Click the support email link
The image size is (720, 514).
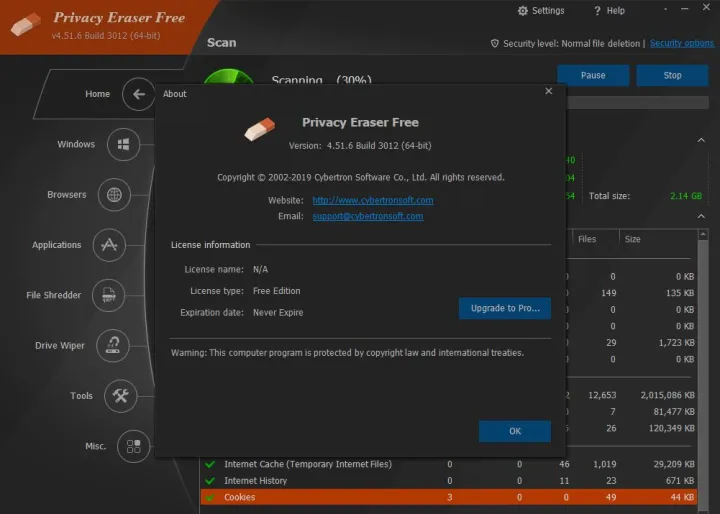pyautogui.click(x=368, y=216)
